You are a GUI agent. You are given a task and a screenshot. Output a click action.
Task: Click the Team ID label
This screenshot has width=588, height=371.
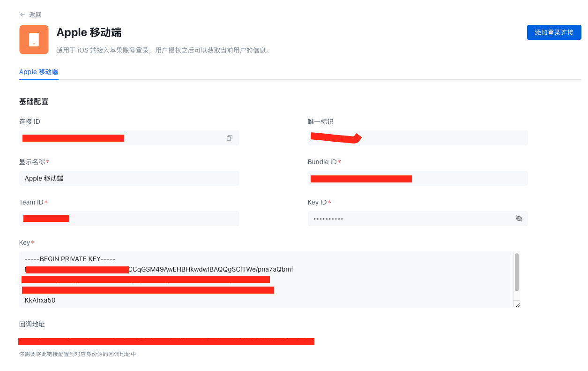31,202
